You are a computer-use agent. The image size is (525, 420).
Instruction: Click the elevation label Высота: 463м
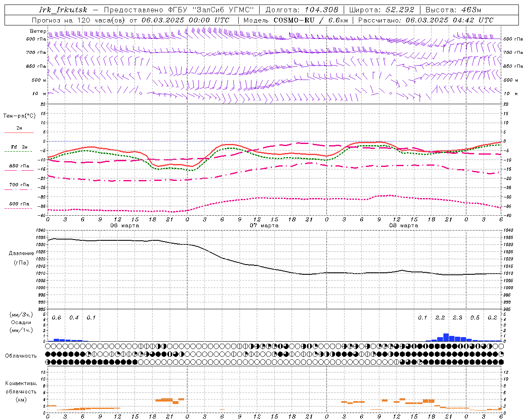point(453,10)
